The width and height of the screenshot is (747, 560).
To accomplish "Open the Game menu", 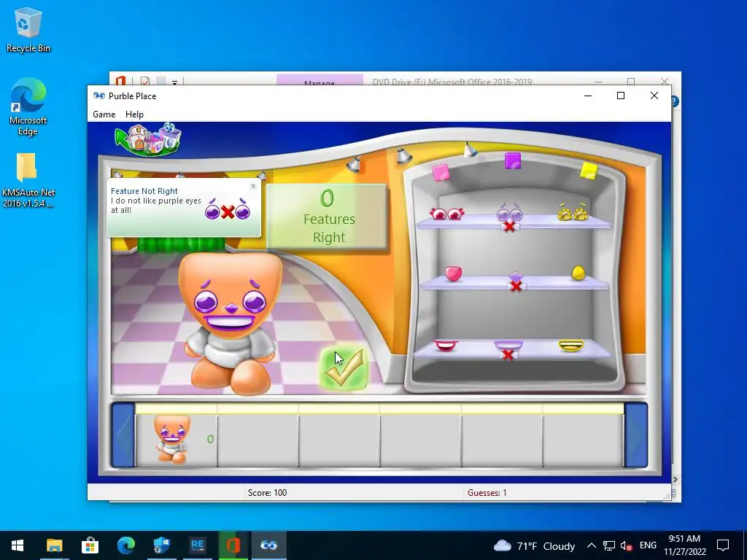I will click(104, 114).
